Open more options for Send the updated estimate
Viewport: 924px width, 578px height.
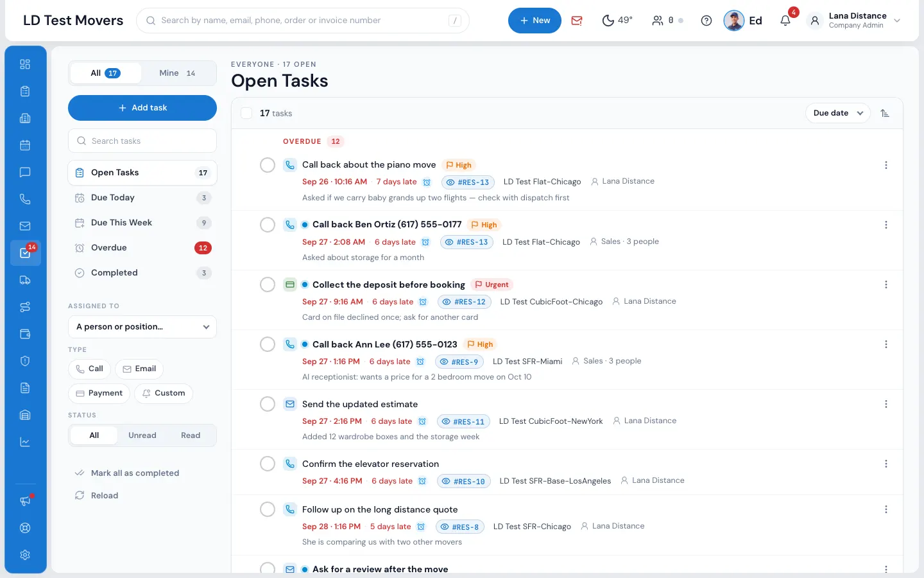[886, 404]
